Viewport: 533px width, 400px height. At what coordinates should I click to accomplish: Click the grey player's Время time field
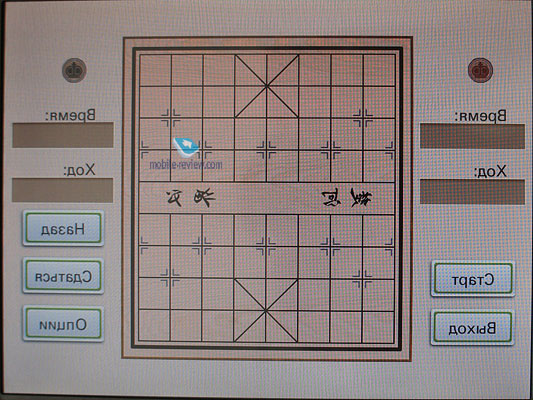(63, 135)
